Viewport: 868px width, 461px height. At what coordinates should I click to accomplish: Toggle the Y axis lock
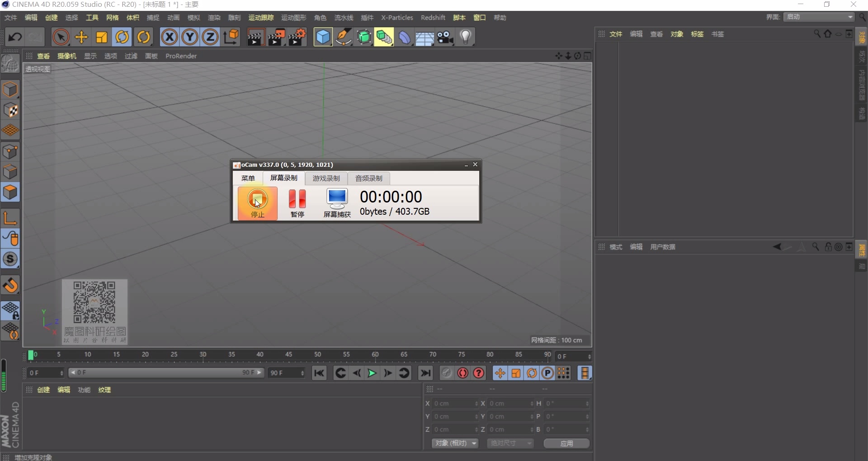[x=190, y=37]
